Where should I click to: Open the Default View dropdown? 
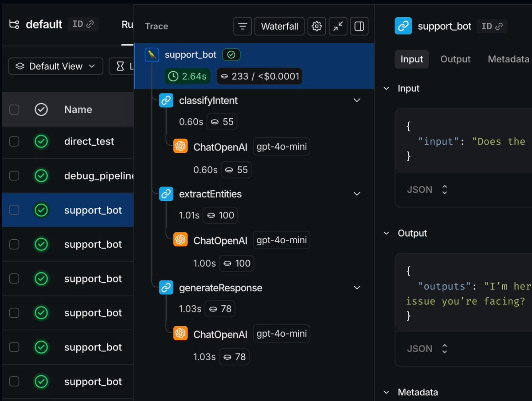click(56, 66)
